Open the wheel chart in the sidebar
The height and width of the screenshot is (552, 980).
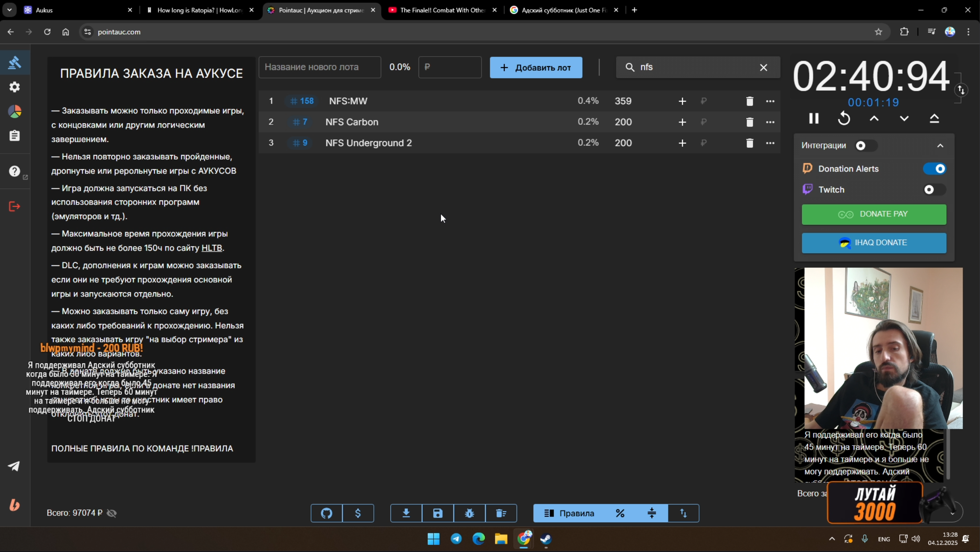tap(15, 111)
